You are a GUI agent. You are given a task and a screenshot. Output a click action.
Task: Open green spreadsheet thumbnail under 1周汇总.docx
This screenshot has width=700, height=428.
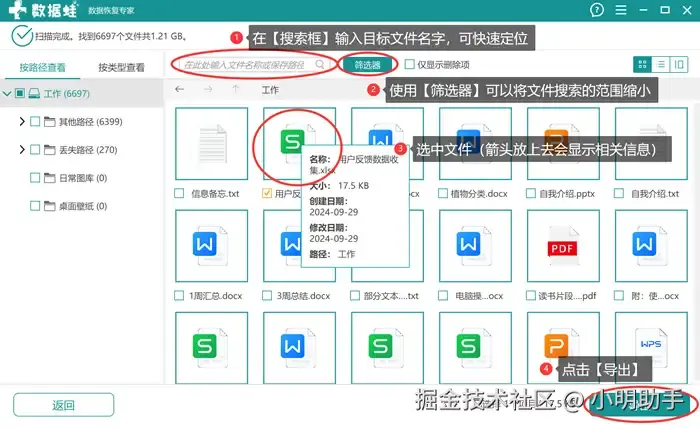click(x=212, y=348)
